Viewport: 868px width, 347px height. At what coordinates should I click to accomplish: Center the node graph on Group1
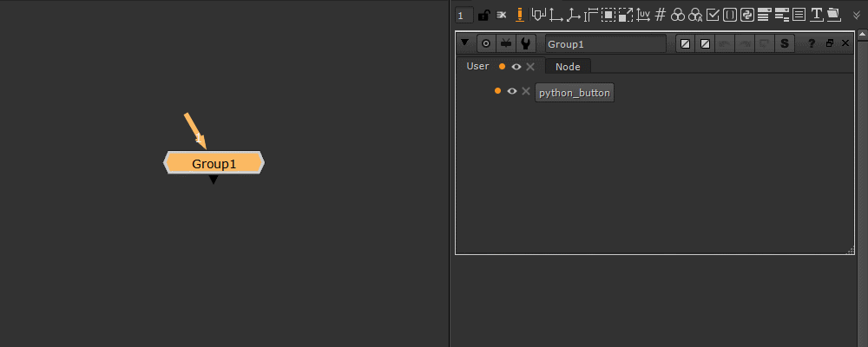click(486, 43)
